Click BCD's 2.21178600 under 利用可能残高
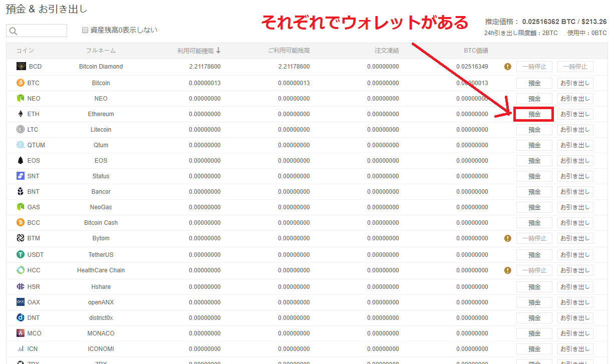This screenshot has height=364, width=614. coord(205,67)
